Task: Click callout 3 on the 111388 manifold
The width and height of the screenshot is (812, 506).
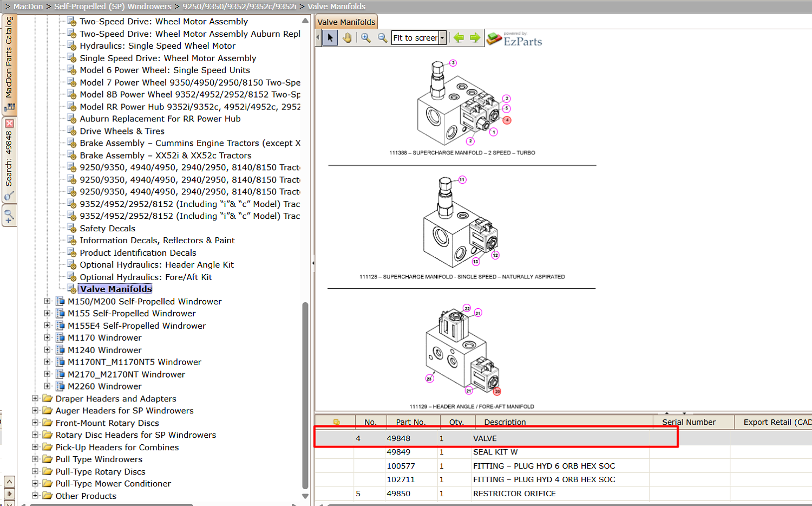Action: click(x=453, y=63)
